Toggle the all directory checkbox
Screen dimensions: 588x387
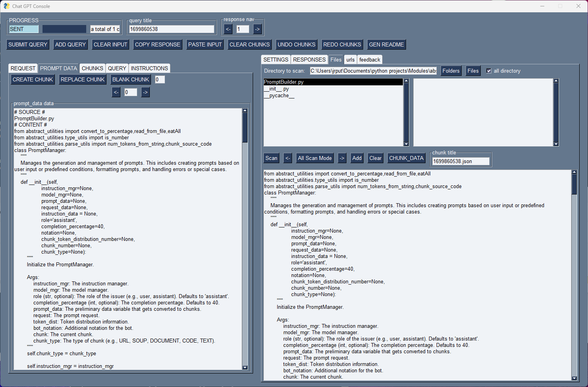(x=489, y=71)
